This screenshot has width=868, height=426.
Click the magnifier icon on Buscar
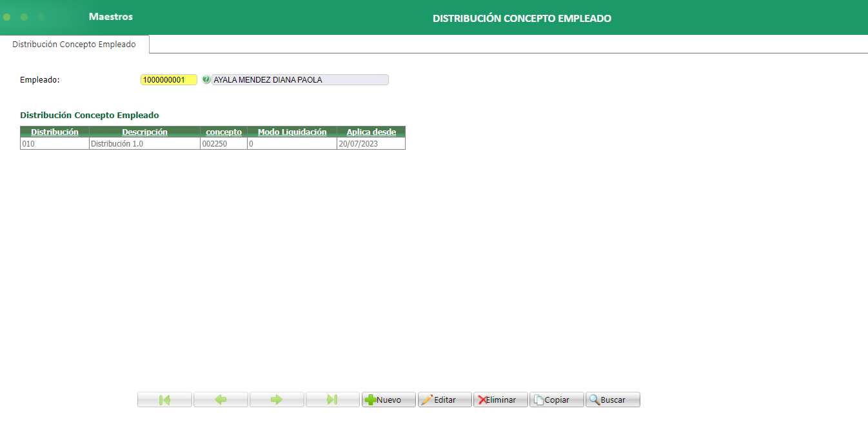pos(595,399)
